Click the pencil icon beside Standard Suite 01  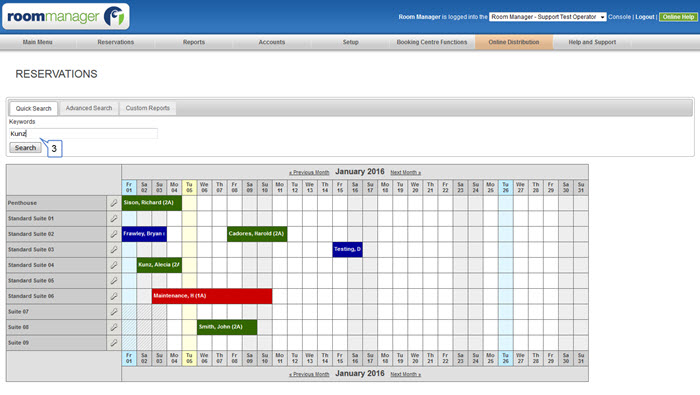pos(114,219)
